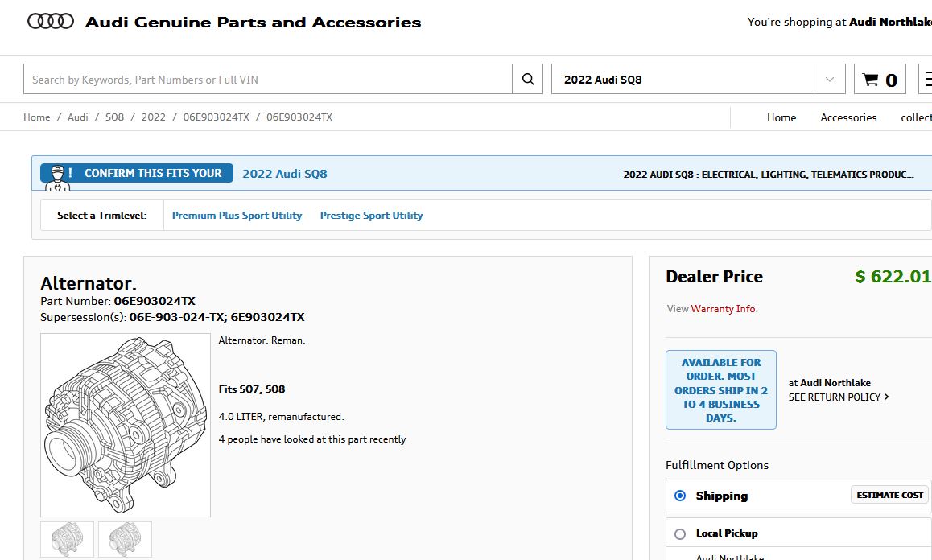Focus the keyword or VIN search field
The image size is (932, 560).
(x=268, y=79)
